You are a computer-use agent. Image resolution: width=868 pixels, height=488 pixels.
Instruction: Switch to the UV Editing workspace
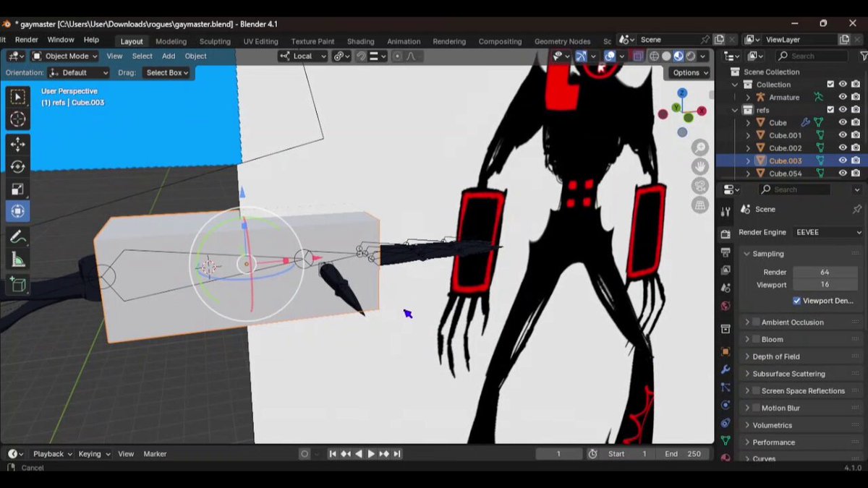click(x=260, y=41)
